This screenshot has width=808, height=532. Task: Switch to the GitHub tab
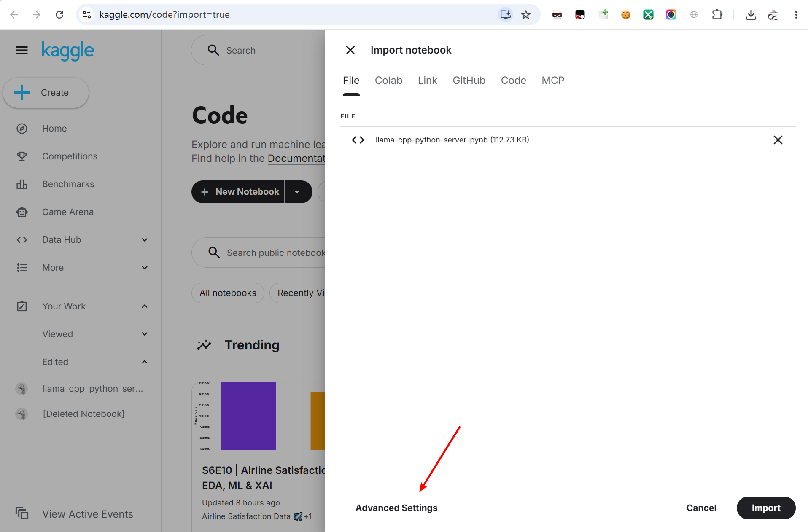[469, 81]
